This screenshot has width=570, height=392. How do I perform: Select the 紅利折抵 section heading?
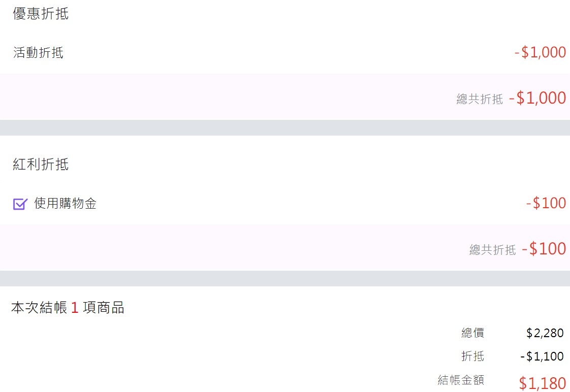click(x=41, y=164)
